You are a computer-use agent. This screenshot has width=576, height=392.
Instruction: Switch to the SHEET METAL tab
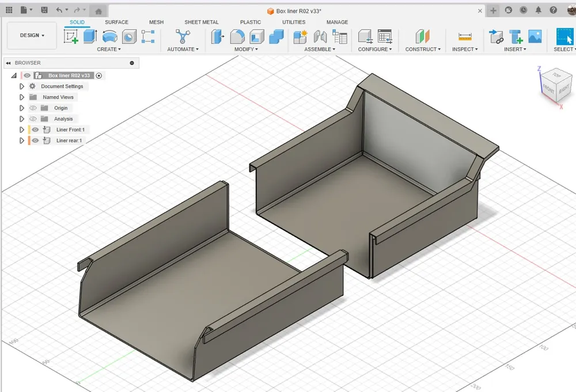201,22
